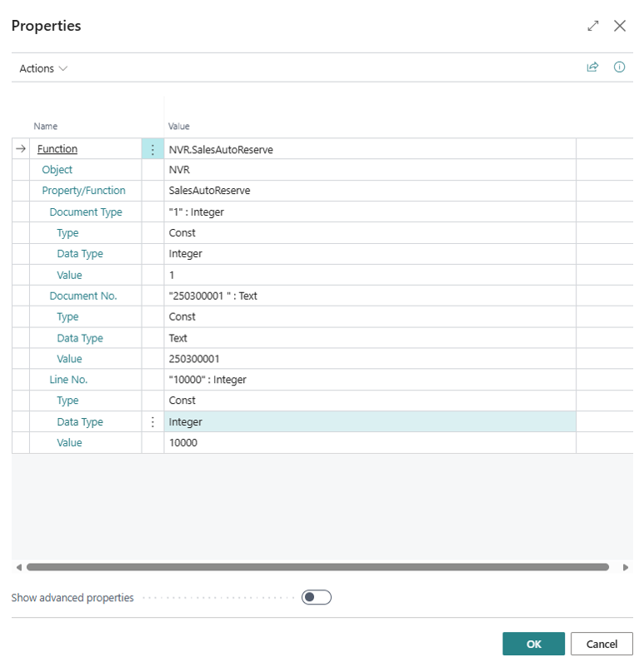Open the information icon next to Share
The height and width of the screenshot is (667, 644).
click(x=619, y=67)
